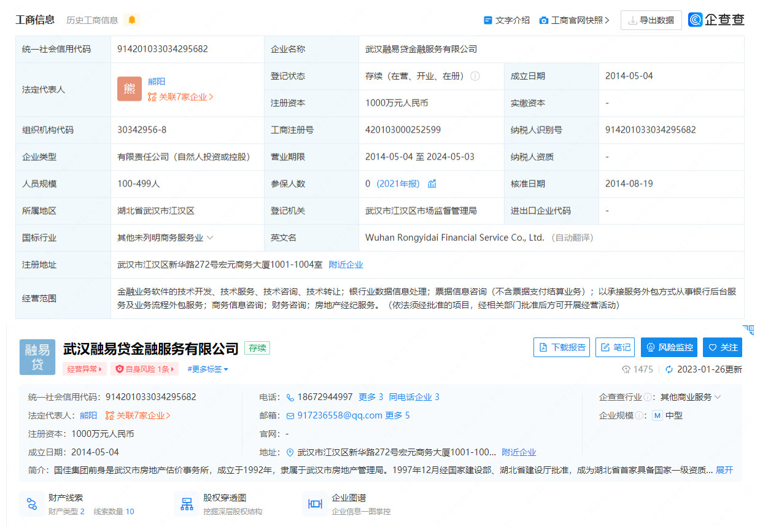Viewport: 760px width, 532px height.
Task: Open the 股权穿透图 equity chart icon
Action: 187,504
